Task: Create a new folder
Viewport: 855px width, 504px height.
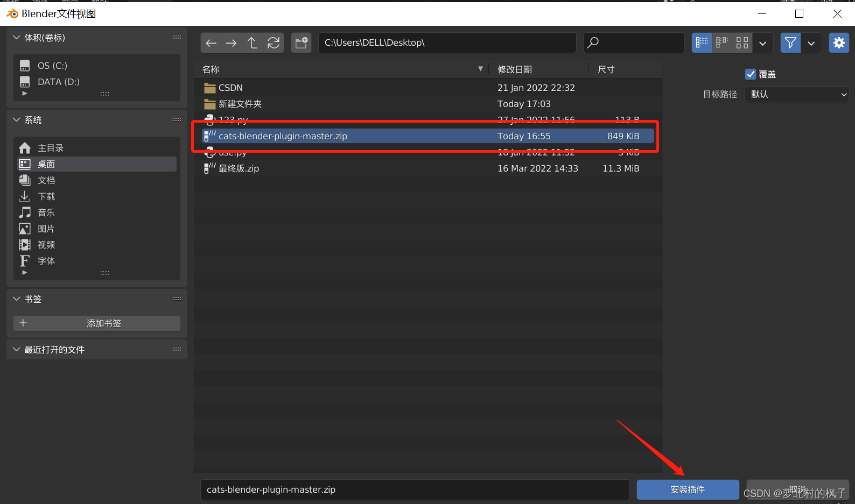Action: tap(302, 43)
